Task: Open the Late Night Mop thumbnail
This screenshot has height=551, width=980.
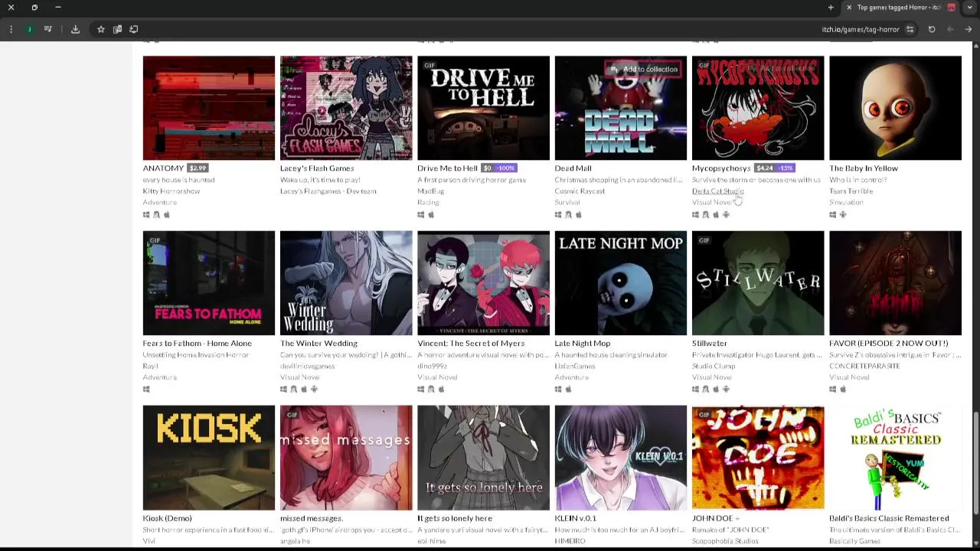Action: point(621,283)
